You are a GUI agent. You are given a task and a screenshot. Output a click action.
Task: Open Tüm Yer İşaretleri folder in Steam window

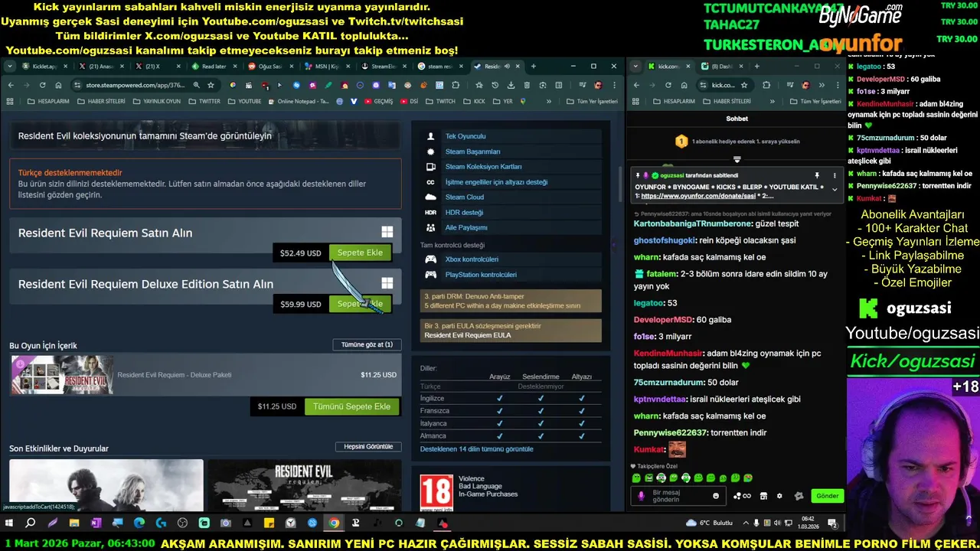pyautogui.click(x=592, y=101)
